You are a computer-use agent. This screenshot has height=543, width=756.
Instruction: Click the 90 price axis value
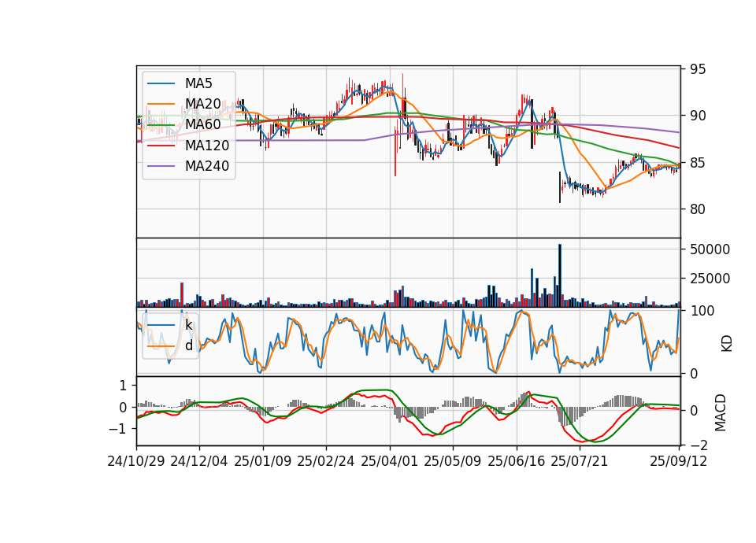coord(698,116)
